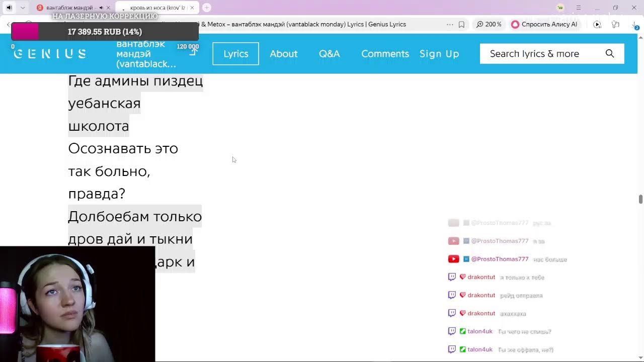
Task: Click the donation goal progress bar
Action: point(105,32)
